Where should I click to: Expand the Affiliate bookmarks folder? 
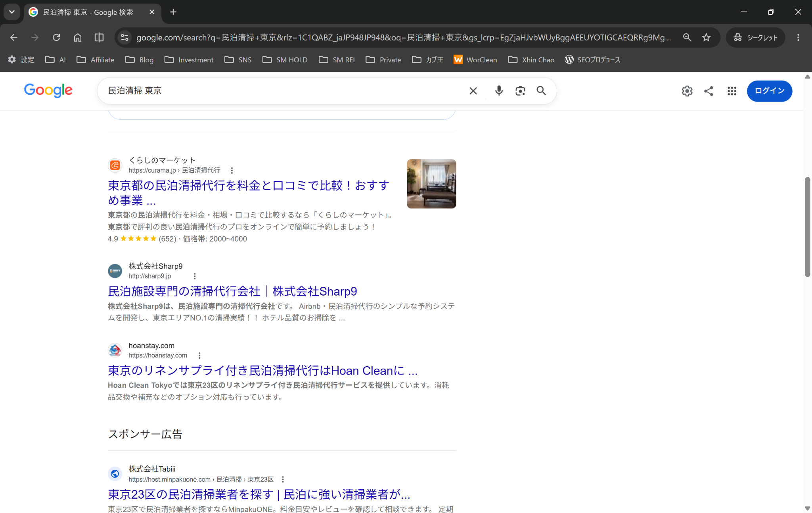[x=96, y=60]
